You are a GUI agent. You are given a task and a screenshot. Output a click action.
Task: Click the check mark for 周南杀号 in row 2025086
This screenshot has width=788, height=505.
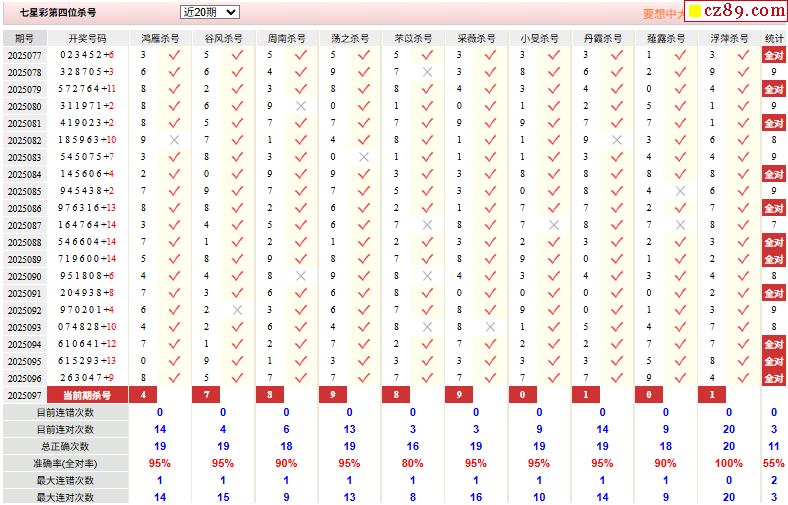click(x=301, y=208)
